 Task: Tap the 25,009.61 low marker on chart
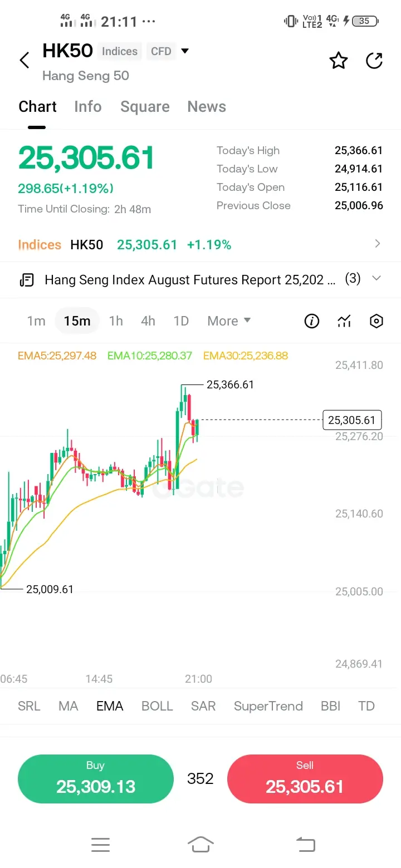[x=50, y=589]
